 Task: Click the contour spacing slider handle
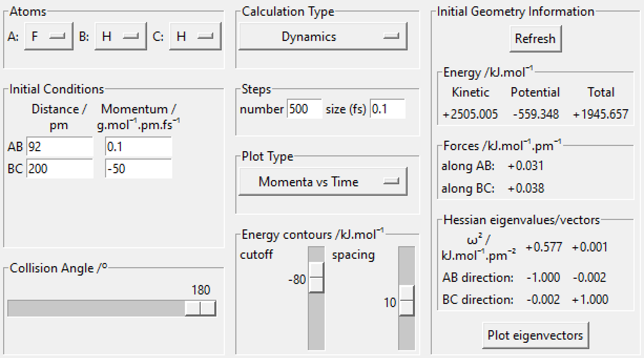point(407,301)
